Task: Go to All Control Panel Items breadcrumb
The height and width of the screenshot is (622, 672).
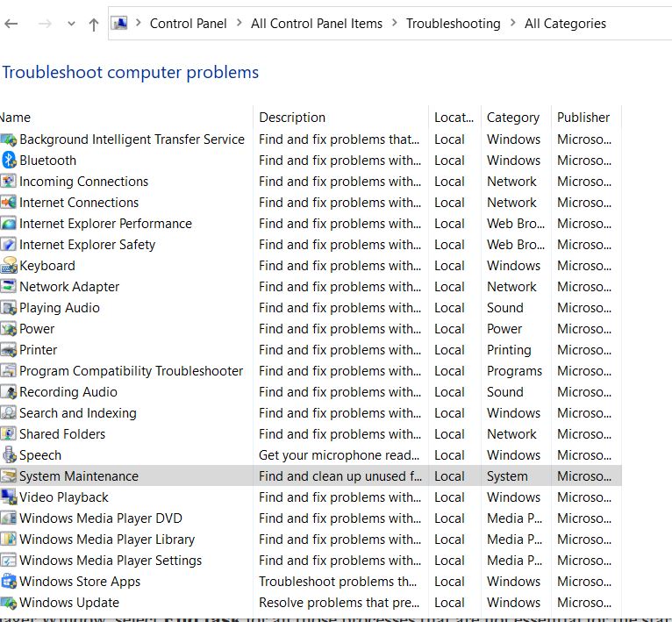Action: click(x=317, y=24)
